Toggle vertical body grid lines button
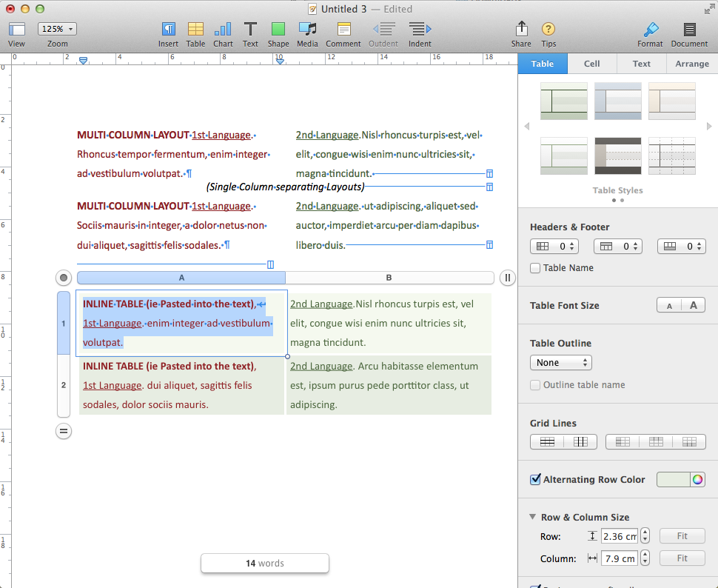Screen dimensions: 718x588 580,442
